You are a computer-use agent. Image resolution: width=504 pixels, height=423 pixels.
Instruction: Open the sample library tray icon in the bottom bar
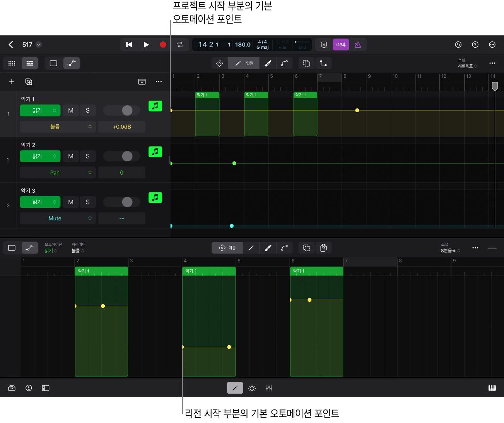(12, 388)
